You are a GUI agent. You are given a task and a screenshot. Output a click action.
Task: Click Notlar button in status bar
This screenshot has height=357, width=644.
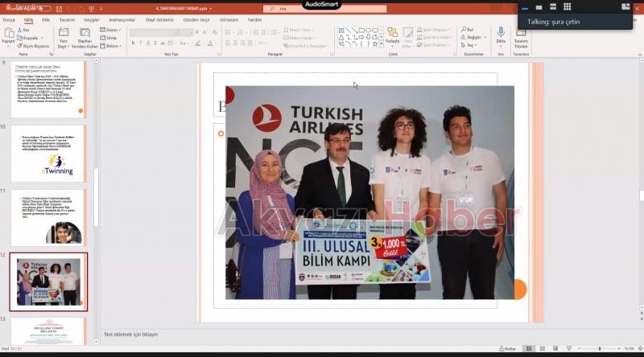click(x=508, y=348)
